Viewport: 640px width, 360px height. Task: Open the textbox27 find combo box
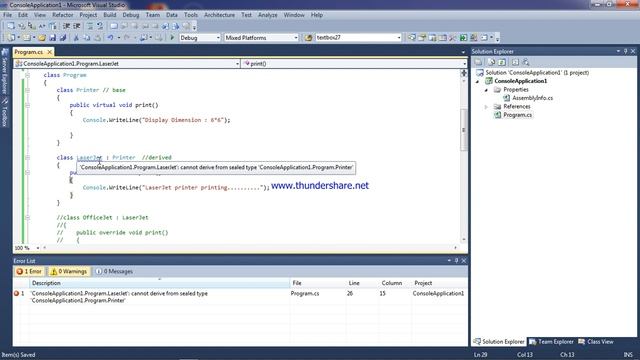399,38
